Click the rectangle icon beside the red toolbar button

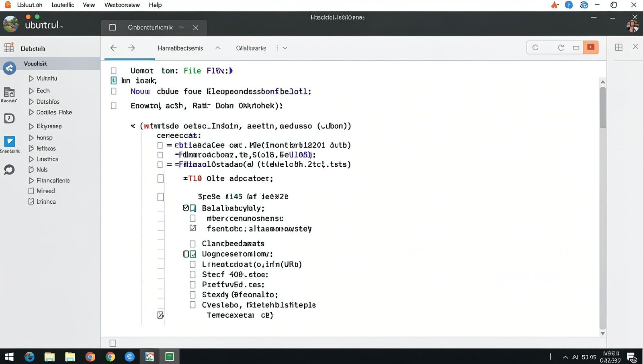tap(576, 47)
